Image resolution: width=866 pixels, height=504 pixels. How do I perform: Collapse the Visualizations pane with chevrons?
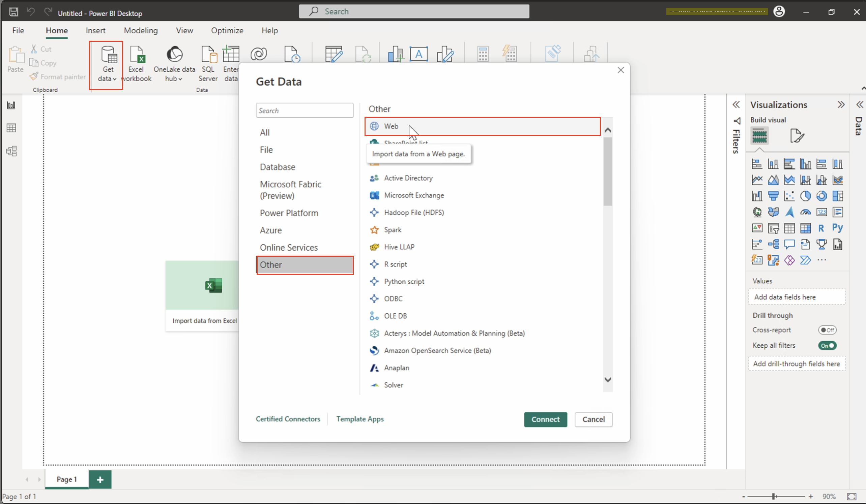(x=841, y=105)
